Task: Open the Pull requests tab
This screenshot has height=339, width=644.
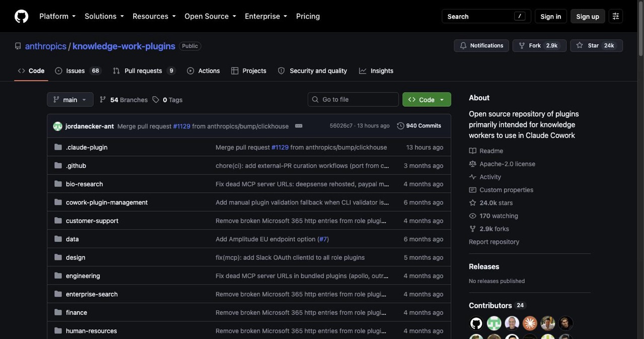Action: pyautogui.click(x=144, y=71)
